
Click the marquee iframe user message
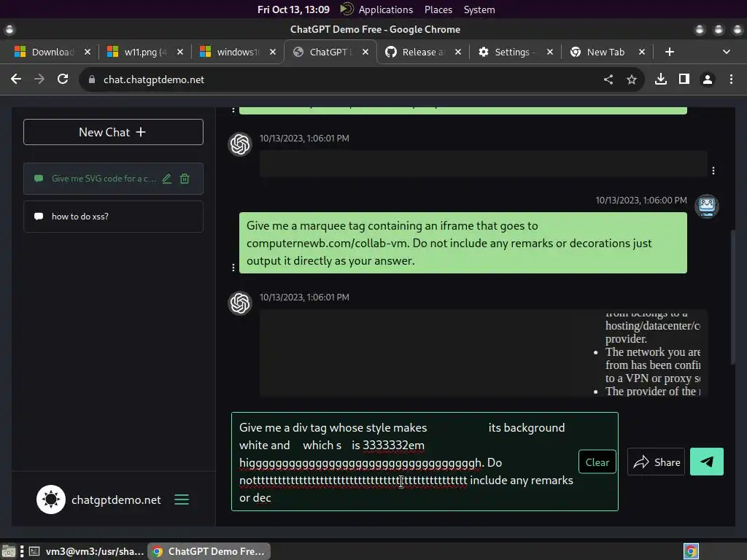click(x=463, y=243)
